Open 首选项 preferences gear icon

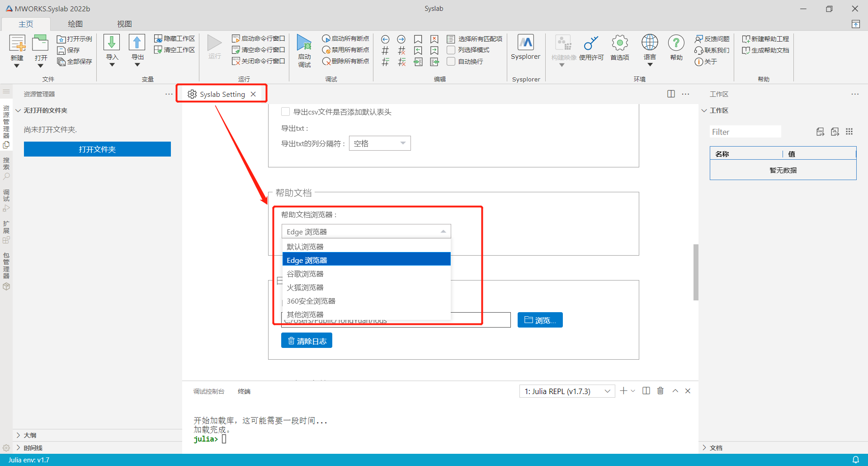[620, 43]
